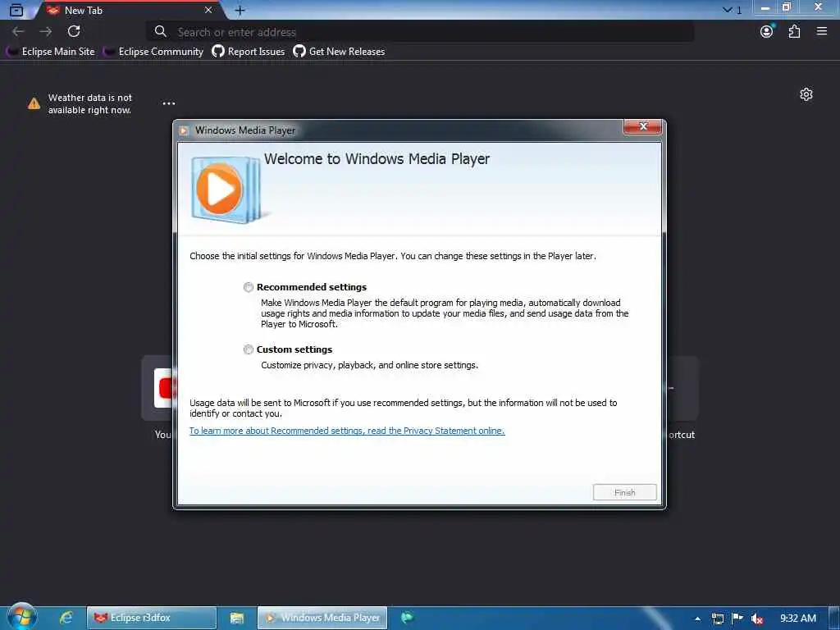Click the Finish button in Media Player dialog
The height and width of the screenshot is (630, 840).
coord(624,492)
